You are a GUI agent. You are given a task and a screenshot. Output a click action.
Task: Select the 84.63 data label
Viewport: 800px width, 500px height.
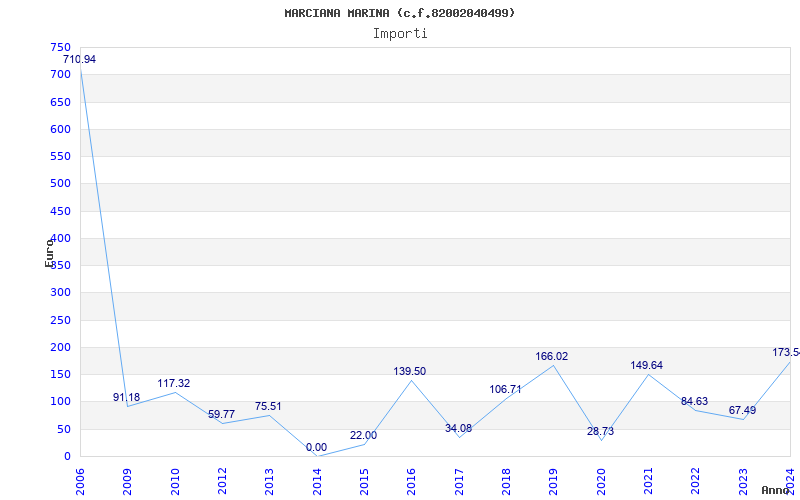tap(694, 401)
